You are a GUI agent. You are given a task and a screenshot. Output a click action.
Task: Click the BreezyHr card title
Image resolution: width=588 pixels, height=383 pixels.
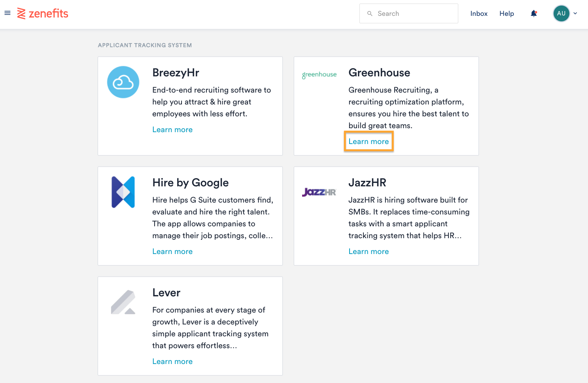tap(176, 73)
